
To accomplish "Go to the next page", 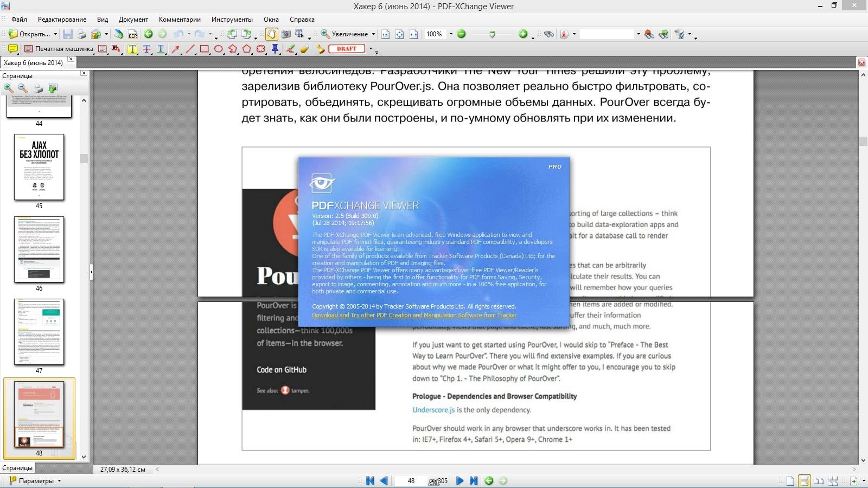I will click(459, 480).
